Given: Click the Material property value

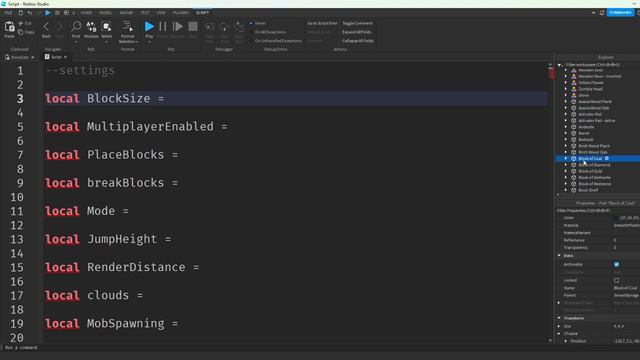Looking at the screenshot, I should (x=627, y=225).
